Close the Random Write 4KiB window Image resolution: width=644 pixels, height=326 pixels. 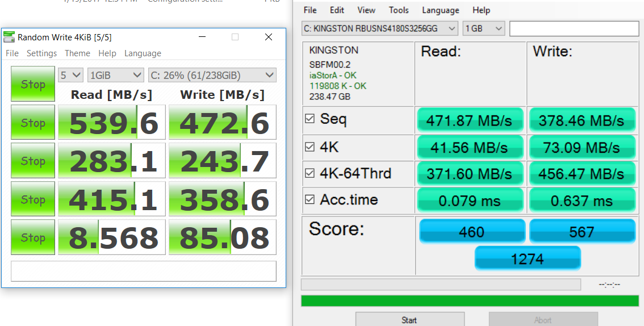pyautogui.click(x=269, y=37)
